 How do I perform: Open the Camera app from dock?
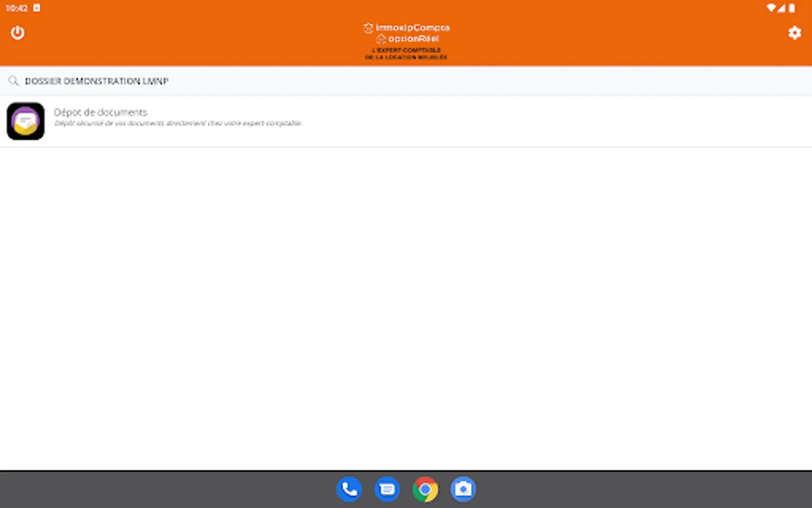(463, 489)
